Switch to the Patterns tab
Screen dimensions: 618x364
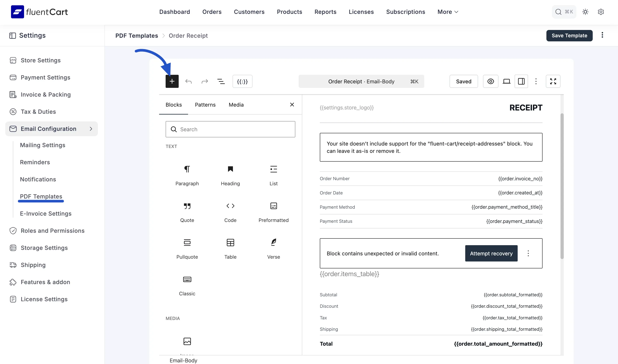click(x=205, y=105)
